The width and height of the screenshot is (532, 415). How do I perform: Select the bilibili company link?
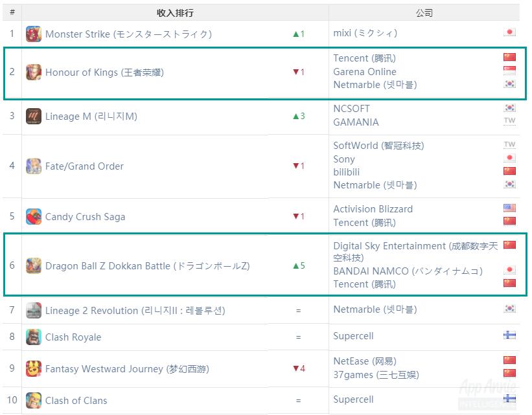pyautogui.click(x=347, y=172)
